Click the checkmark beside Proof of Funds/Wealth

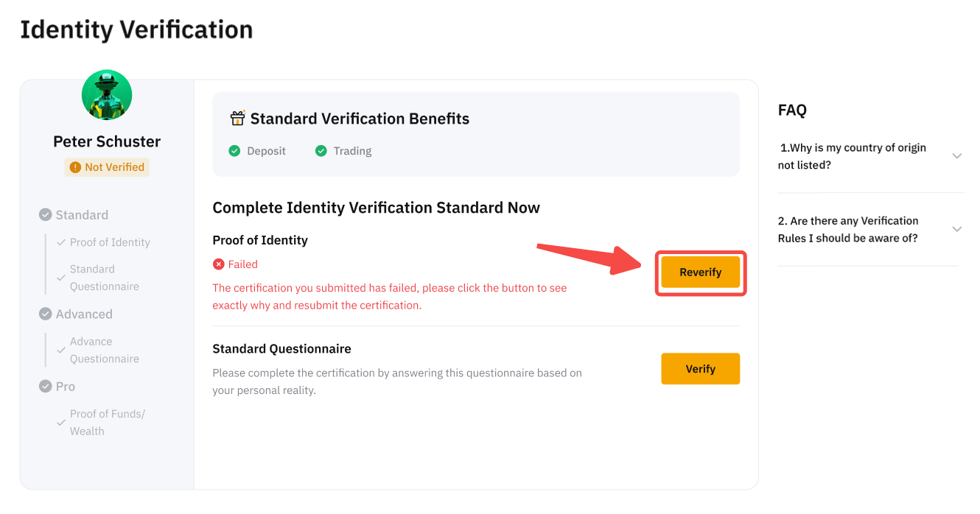tap(61, 423)
